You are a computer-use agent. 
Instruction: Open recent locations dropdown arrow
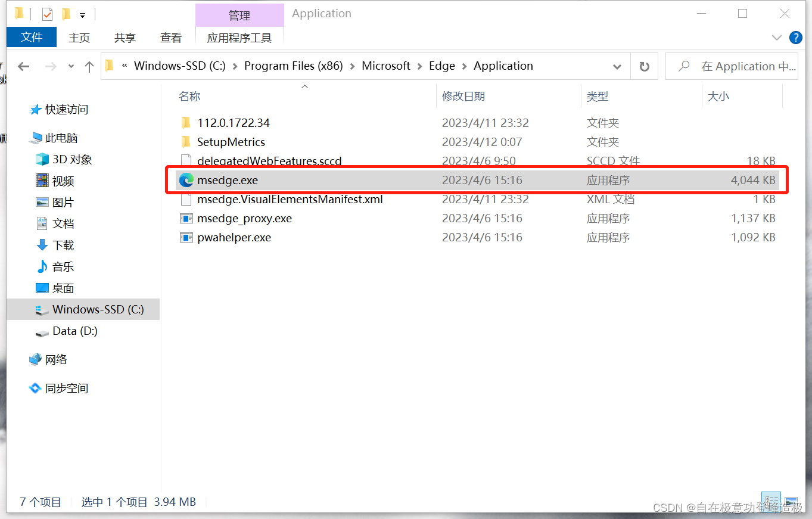pos(71,67)
